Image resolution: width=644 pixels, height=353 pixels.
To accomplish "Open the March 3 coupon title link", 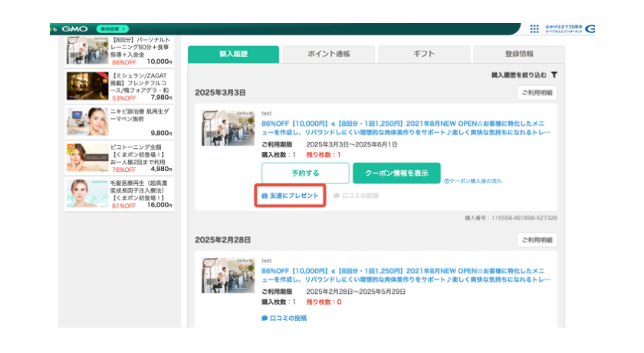I will 406,128.
